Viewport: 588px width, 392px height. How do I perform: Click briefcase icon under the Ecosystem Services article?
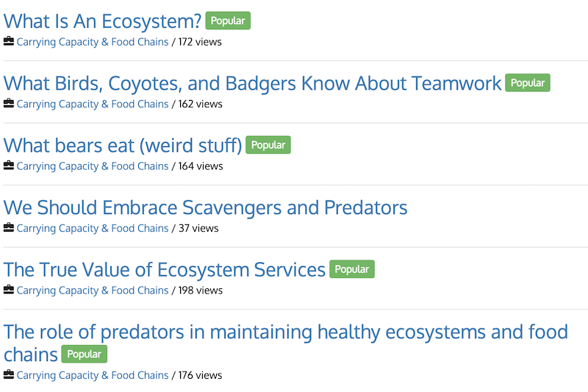pos(9,291)
